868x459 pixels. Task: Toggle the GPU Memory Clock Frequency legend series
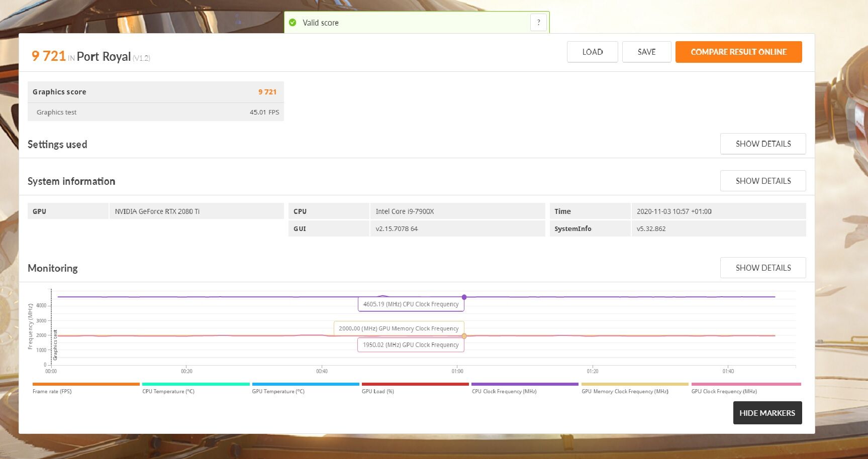click(x=635, y=388)
